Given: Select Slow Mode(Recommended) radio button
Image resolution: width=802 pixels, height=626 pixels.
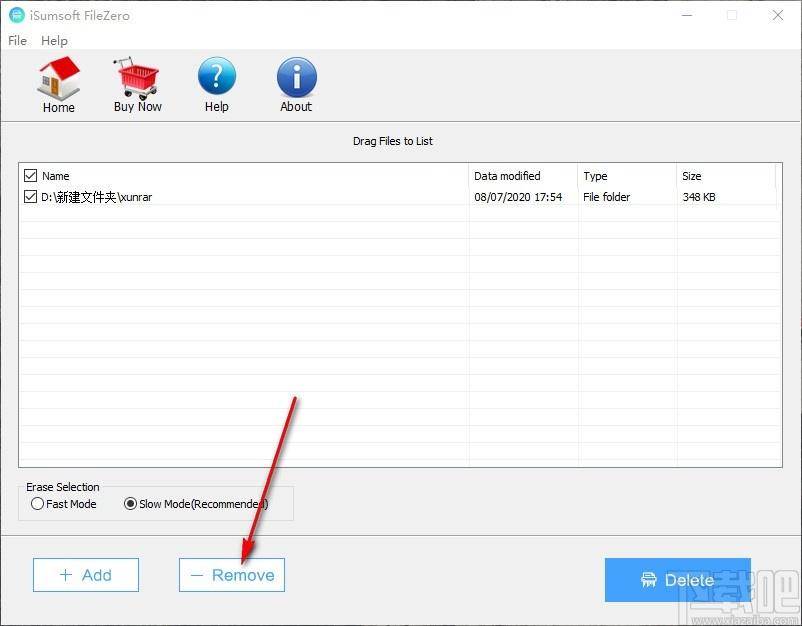Looking at the screenshot, I should (130, 504).
